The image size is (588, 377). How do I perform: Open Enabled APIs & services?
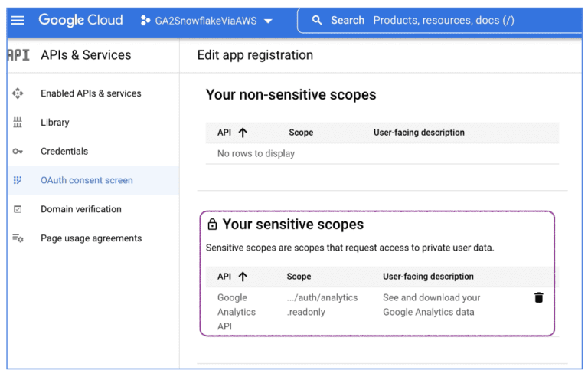pos(91,93)
